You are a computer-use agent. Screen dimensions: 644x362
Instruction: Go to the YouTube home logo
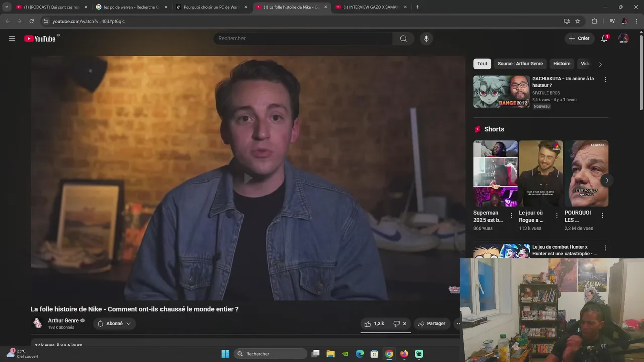[40, 39]
